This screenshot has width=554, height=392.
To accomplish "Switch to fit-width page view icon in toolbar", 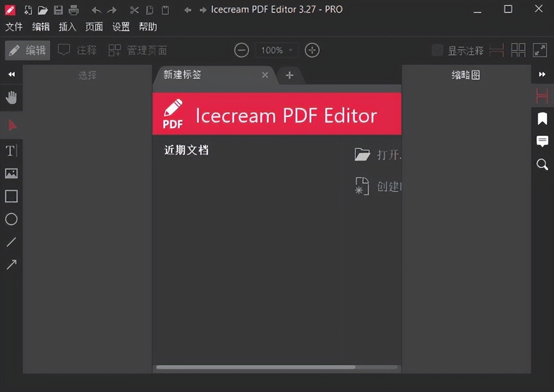I will pos(497,50).
